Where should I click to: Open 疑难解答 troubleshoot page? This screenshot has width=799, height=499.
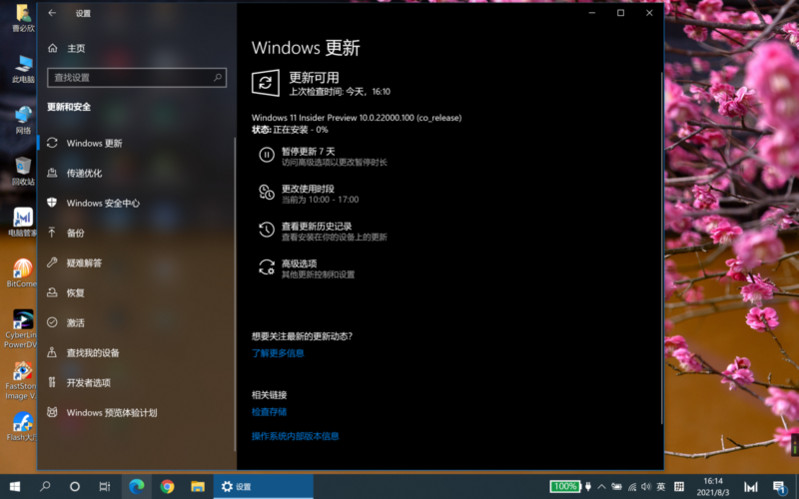click(84, 263)
